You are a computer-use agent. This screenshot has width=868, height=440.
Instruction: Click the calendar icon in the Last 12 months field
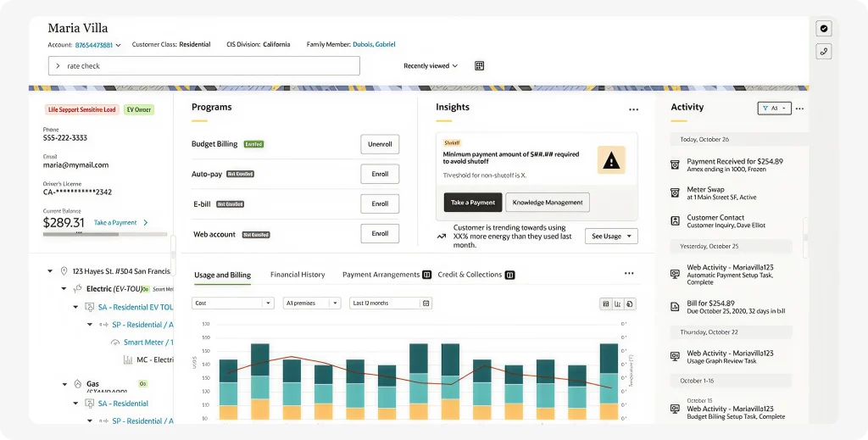[x=426, y=304]
